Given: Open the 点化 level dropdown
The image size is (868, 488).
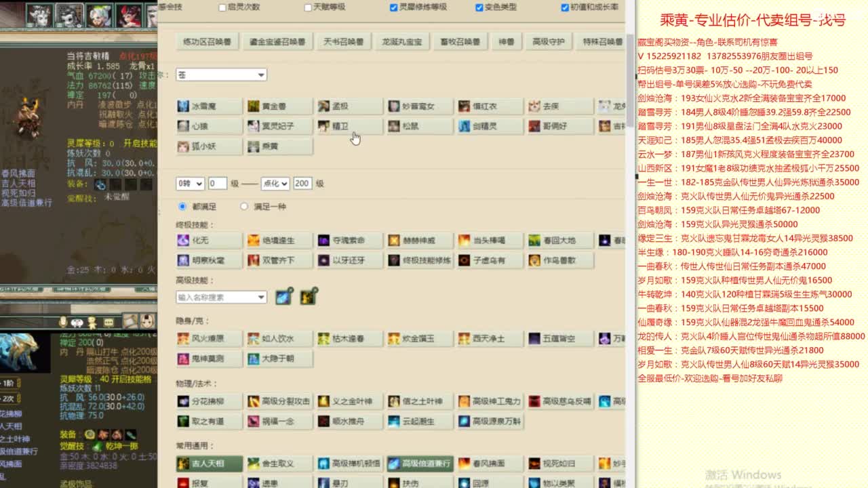Looking at the screenshot, I should point(275,183).
